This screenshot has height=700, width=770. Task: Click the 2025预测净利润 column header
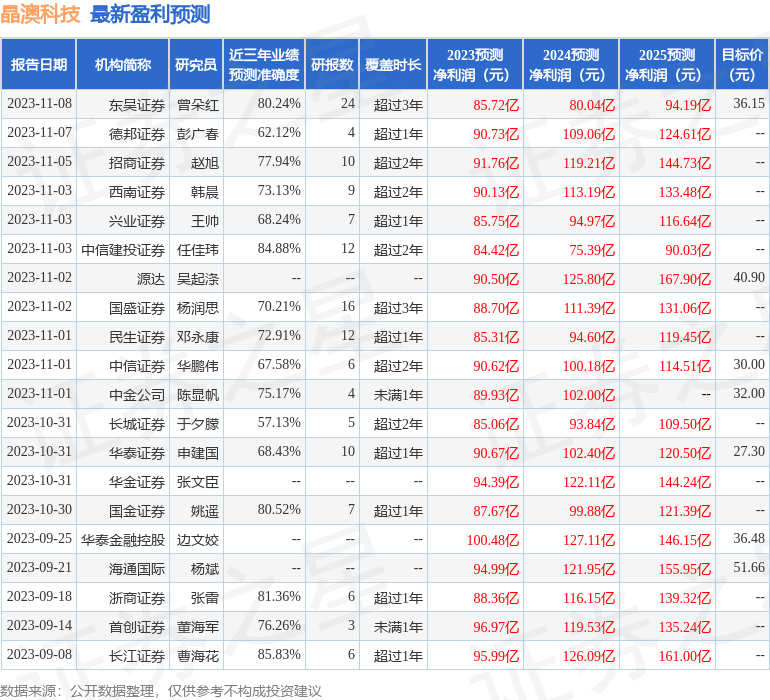point(667,64)
